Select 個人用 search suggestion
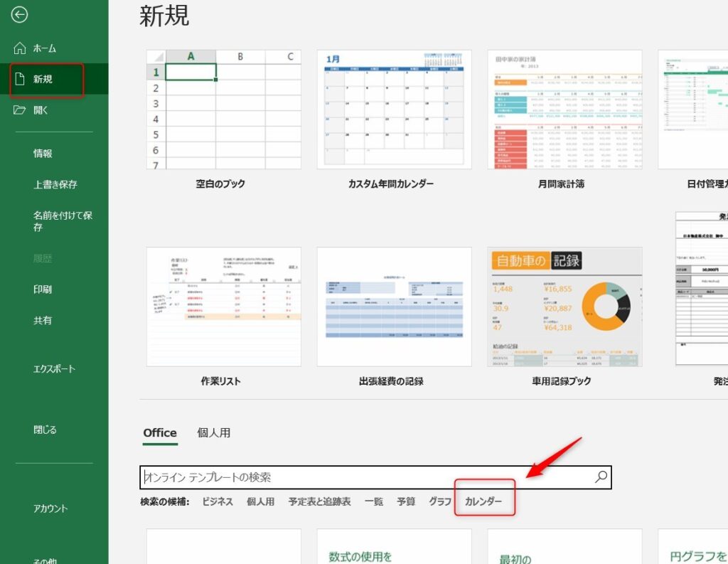This screenshot has height=564, width=728. [x=260, y=501]
